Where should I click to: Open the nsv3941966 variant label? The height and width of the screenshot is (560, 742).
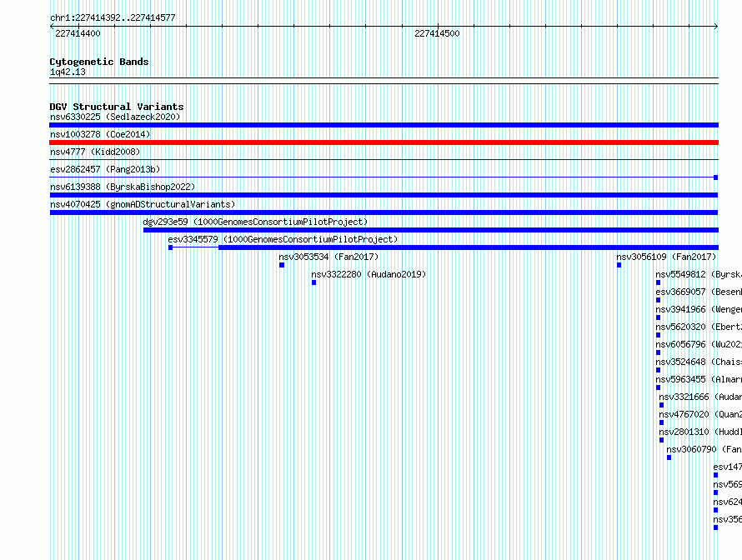pos(699,309)
